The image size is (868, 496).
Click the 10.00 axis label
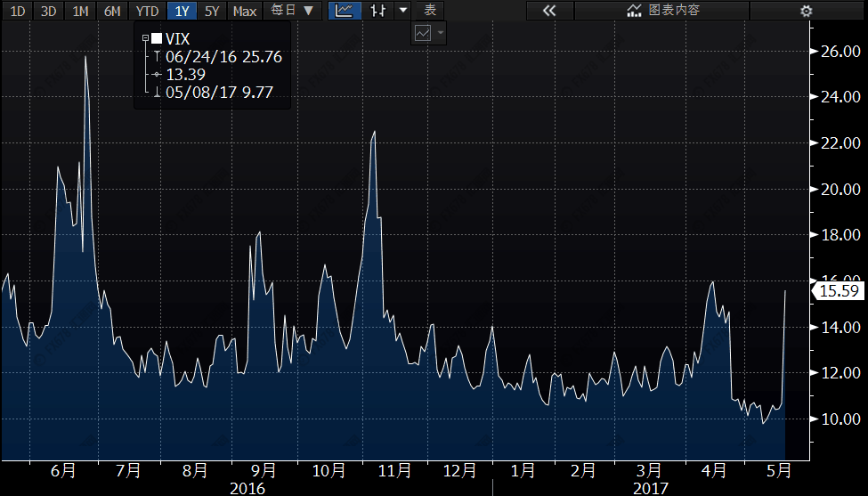(841, 419)
